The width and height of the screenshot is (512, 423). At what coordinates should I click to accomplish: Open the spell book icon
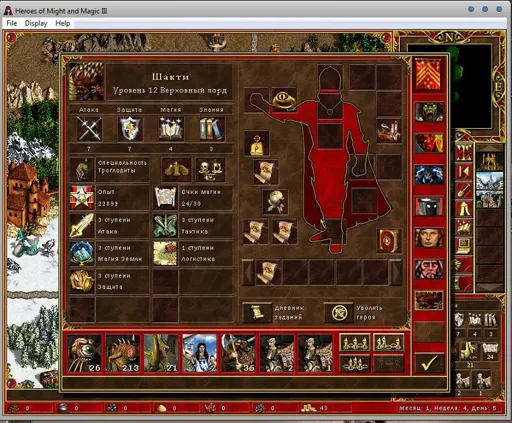tap(389, 240)
